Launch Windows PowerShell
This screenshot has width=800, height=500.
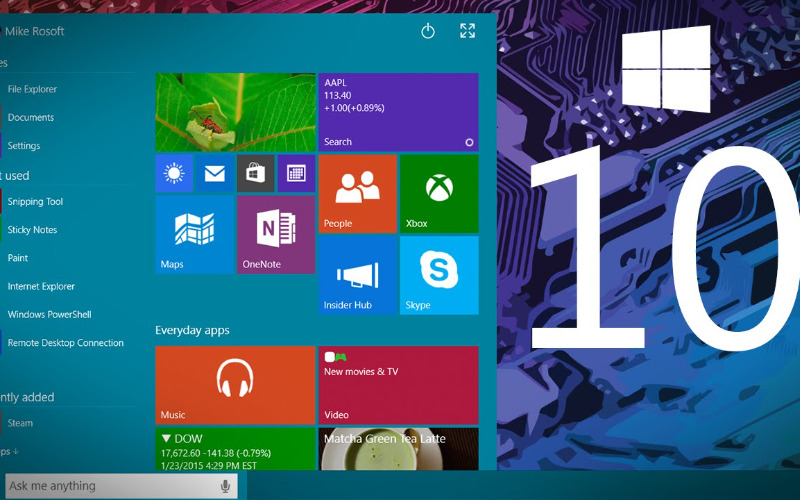point(49,314)
